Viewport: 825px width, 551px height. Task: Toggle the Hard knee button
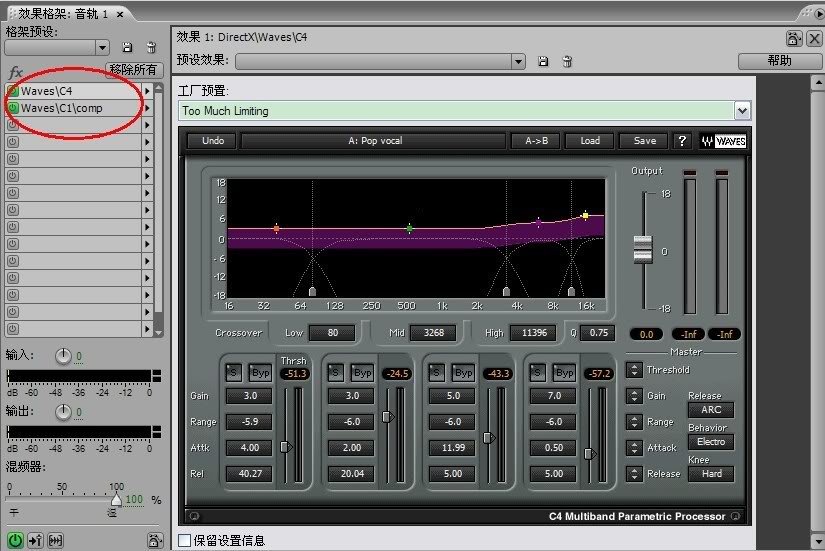pos(711,474)
